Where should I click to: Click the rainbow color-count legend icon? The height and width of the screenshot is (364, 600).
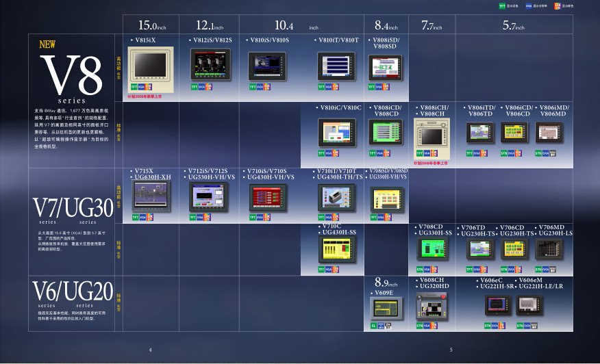point(558,6)
